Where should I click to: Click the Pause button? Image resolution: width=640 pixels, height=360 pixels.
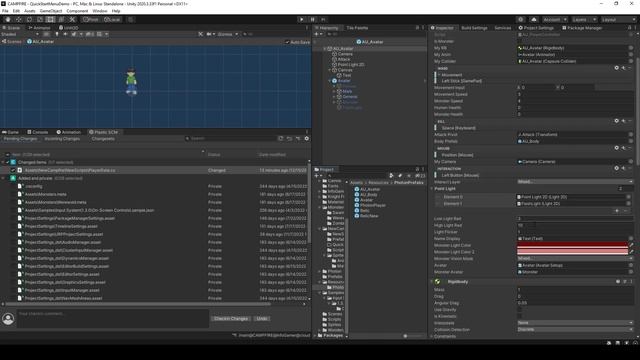tap(313, 19)
